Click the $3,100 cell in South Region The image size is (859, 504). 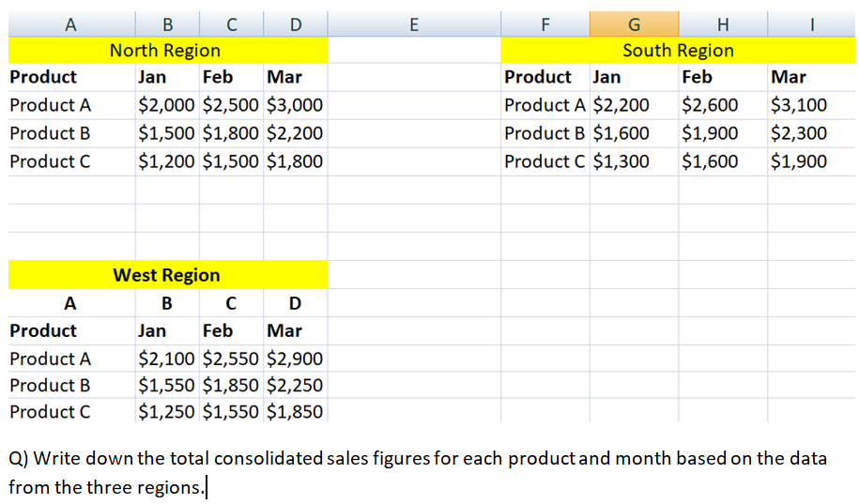[x=798, y=105]
